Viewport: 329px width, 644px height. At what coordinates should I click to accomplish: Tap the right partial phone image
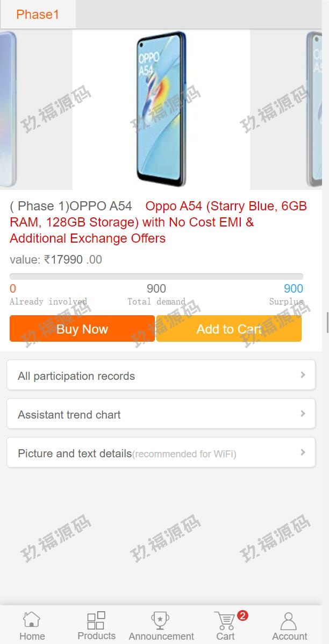point(315,109)
